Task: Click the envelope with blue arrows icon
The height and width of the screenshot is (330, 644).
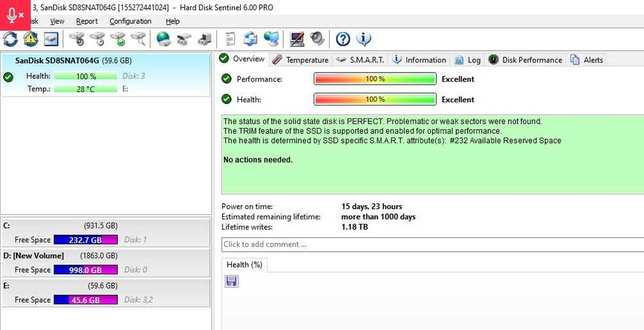Action: [x=250, y=39]
